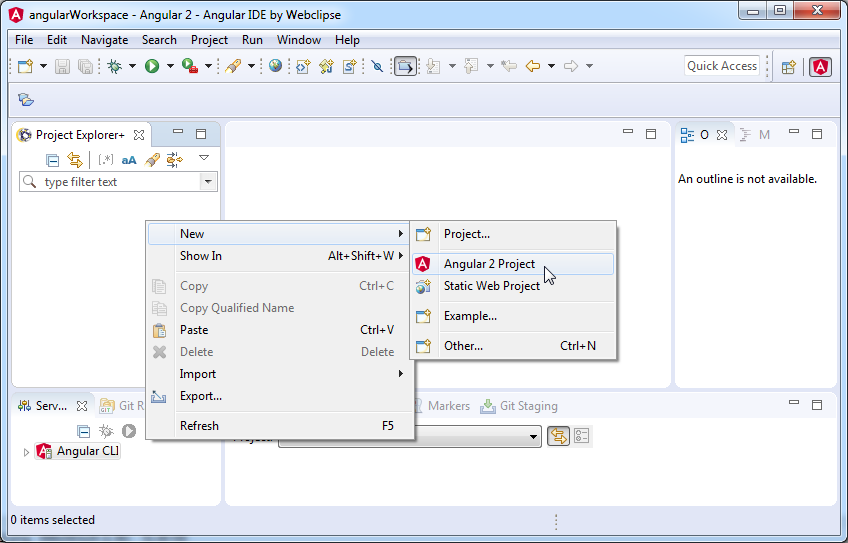Expand the Angular CLI tree node
Viewport: 848px width, 543px height.
[26, 452]
